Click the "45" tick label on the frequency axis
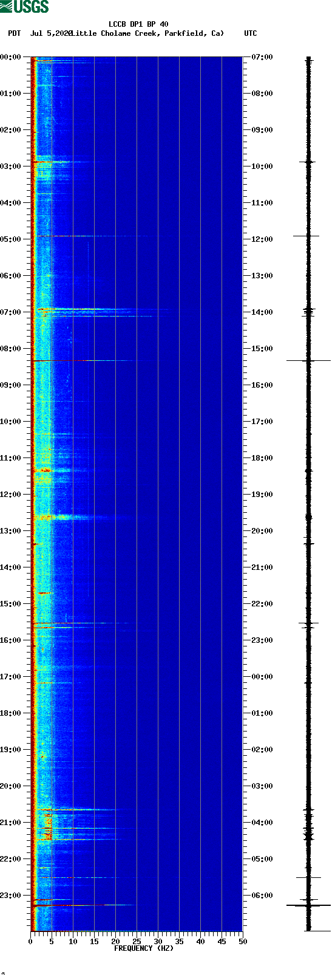 [222, 942]
